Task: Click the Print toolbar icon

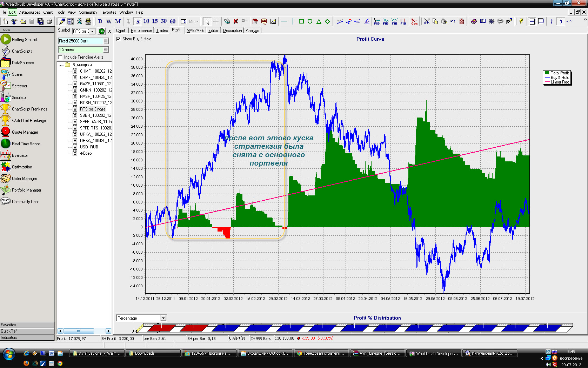Action: (49, 21)
